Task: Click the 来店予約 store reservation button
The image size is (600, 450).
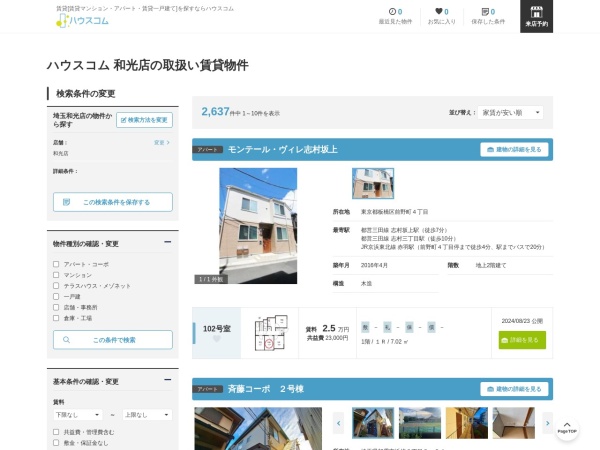Action: point(536,16)
